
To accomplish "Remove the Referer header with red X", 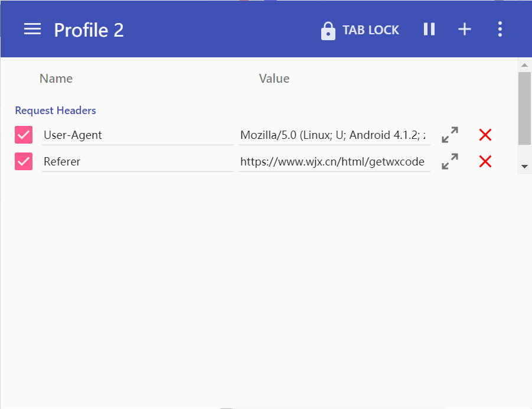I will (485, 161).
